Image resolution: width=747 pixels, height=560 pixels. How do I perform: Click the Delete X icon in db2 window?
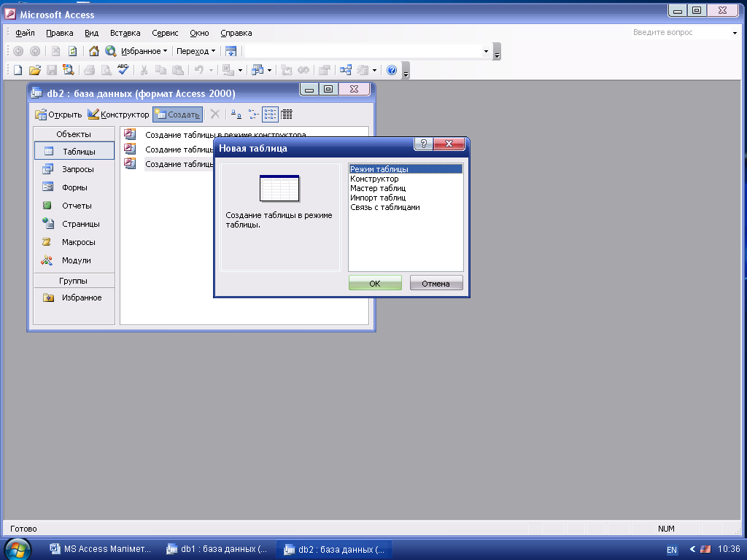coord(215,114)
